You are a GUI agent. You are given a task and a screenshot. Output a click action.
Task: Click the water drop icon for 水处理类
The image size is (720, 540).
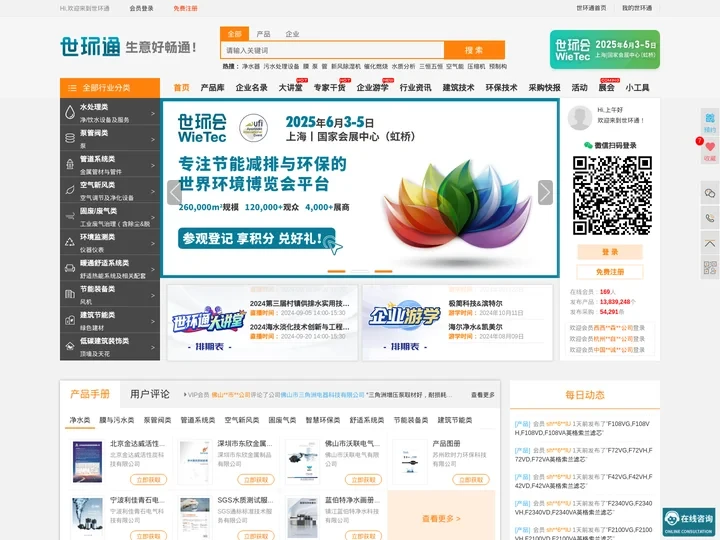[x=70, y=112]
